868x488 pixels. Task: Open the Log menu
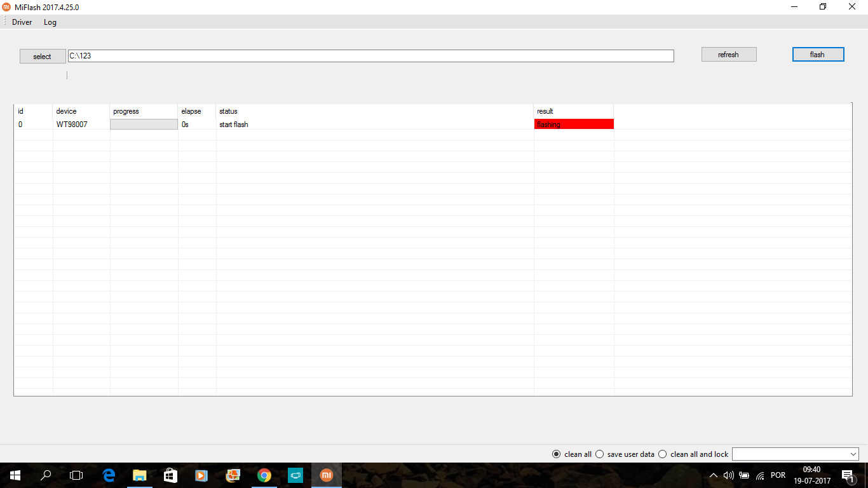point(50,22)
